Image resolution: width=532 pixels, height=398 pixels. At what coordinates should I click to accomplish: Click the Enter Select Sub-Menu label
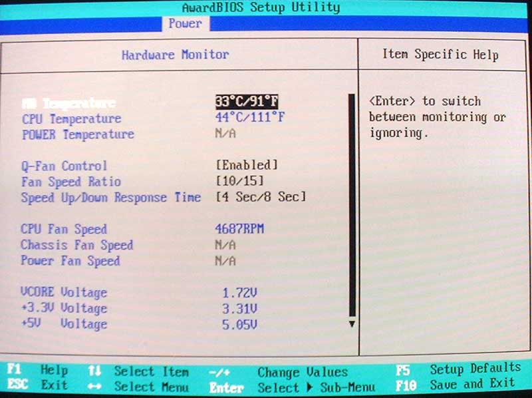click(x=226, y=387)
